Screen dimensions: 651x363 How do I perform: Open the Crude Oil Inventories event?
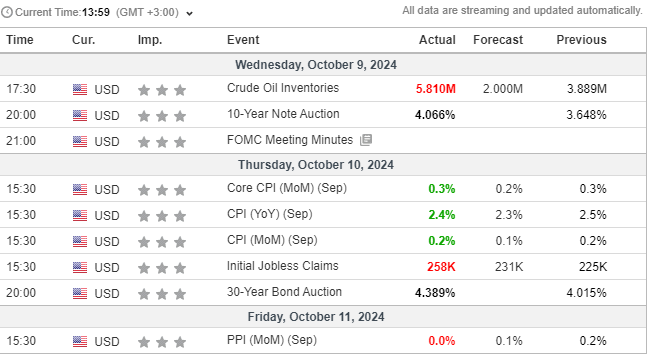(x=283, y=88)
